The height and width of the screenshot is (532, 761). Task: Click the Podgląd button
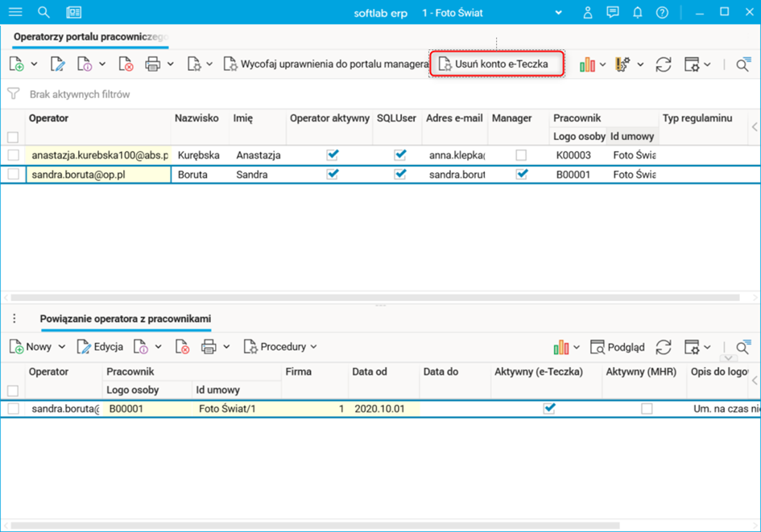click(x=618, y=347)
